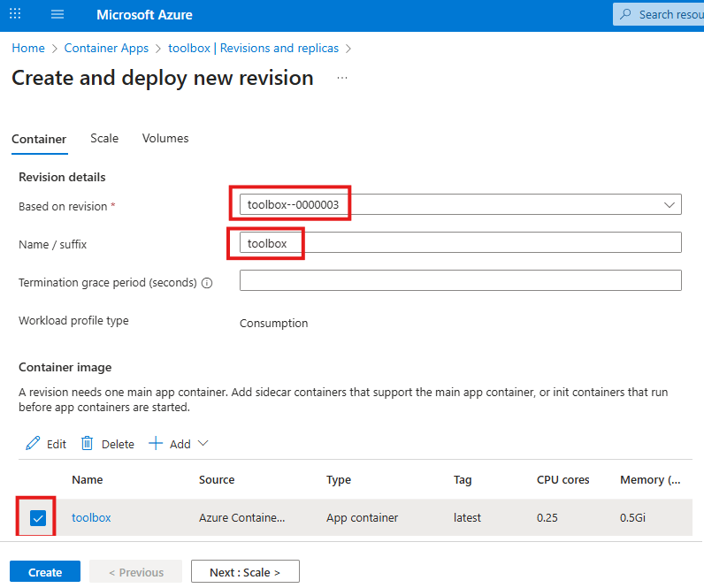Uncheck the toolbox container row checkbox
The image size is (704, 588).
tap(38, 518)
